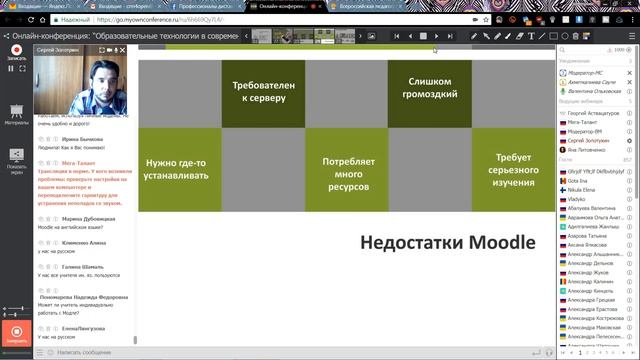Close the presenter video panel
The image size is (640, 360).
point(122,50)
